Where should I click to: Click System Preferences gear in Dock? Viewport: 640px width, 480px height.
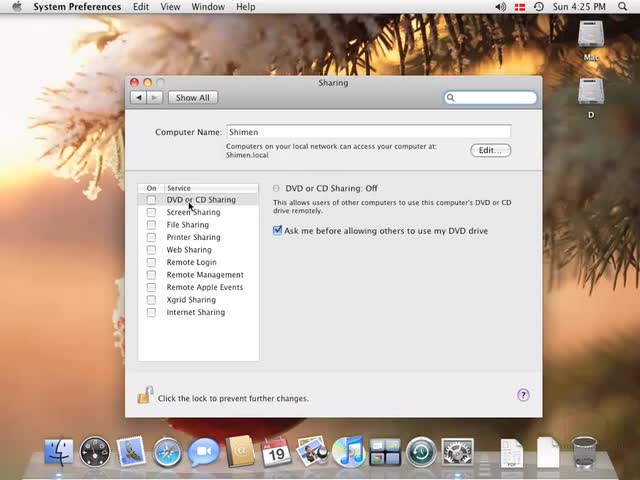tap(457, 452)
